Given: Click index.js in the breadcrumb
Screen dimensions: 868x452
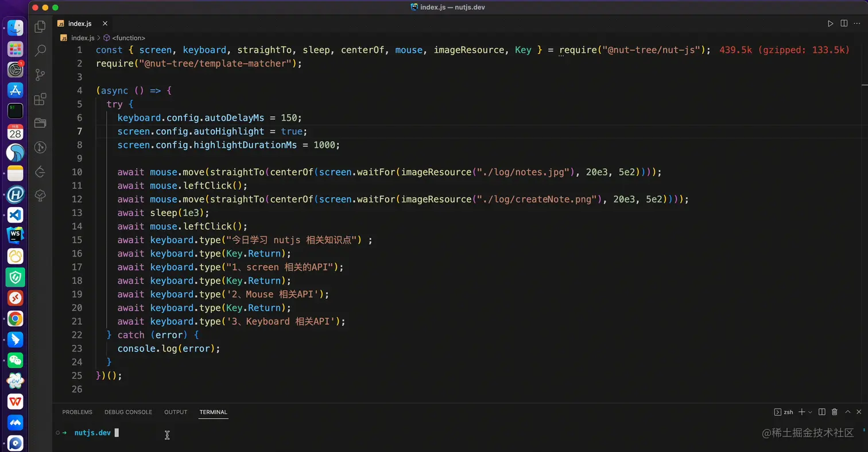Looking at the screenshot, I should [x=83, y=38].
